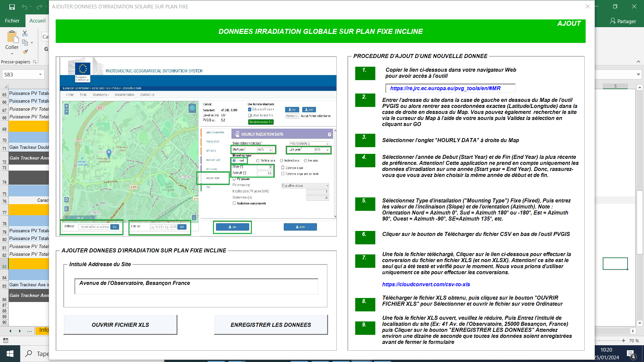Click the zoom in plus icon
This screenshot has width=644, height=362.
click(624, 341)
